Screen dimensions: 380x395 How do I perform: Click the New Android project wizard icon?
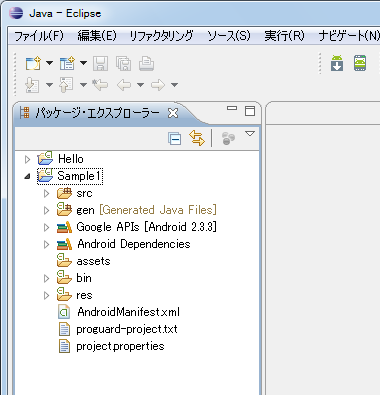tap(67, 63)
